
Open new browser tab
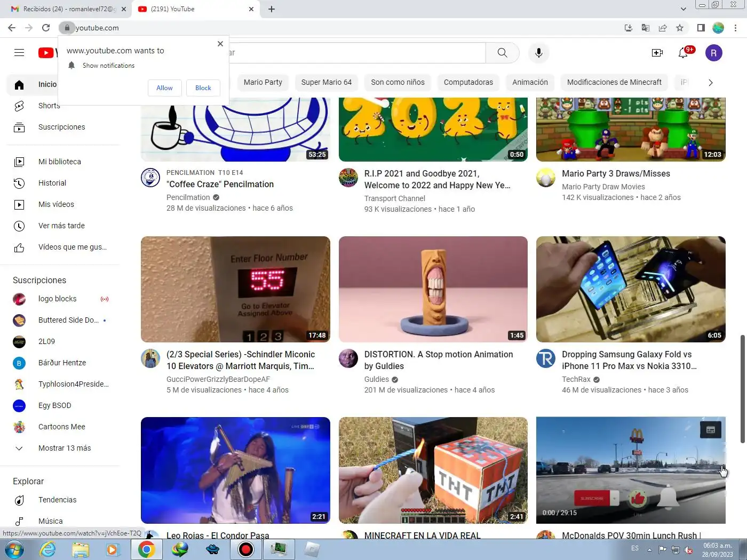(x=272, y=9)
